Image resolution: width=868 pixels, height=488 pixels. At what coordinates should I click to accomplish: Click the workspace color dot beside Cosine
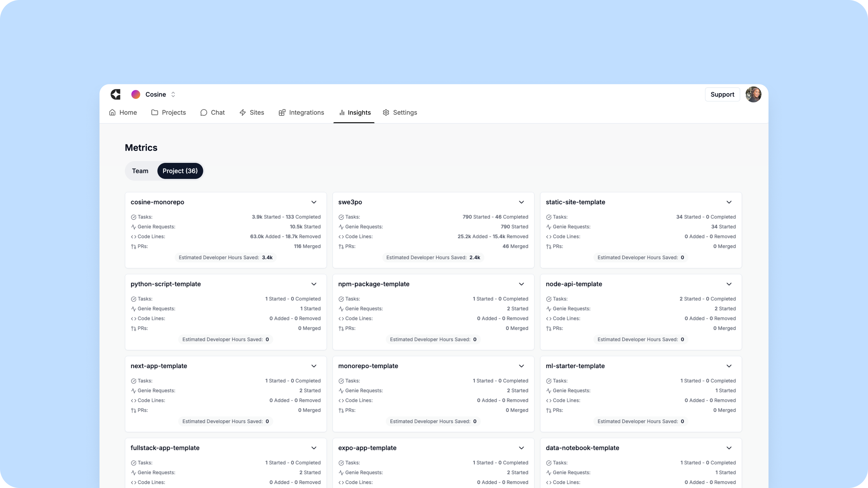pyautogui.click(x=136, y=94)
